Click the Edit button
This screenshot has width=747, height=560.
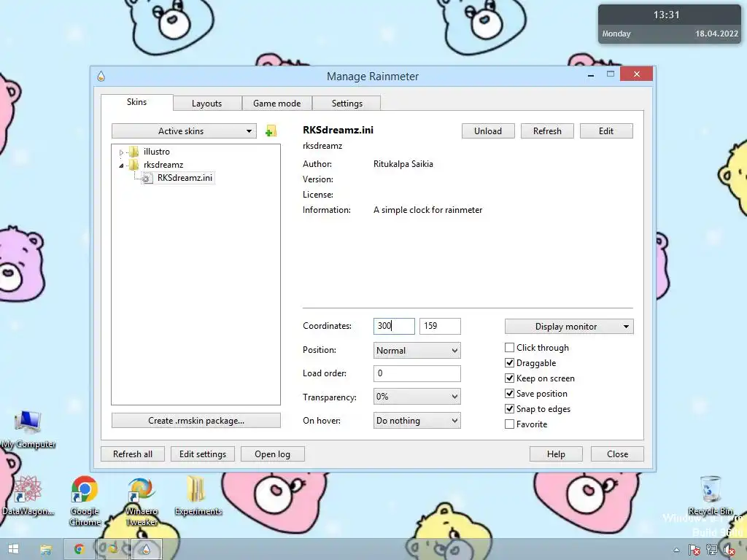pos(606,131)
